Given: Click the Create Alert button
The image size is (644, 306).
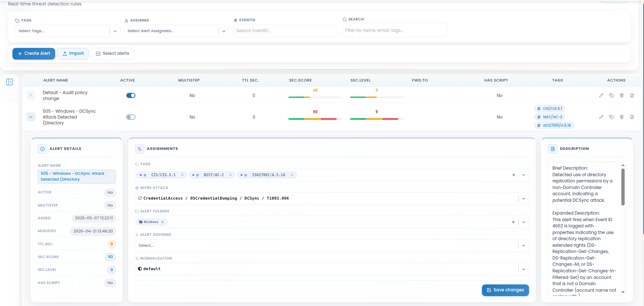Looking at the screenshot, I should click(34, 53).
